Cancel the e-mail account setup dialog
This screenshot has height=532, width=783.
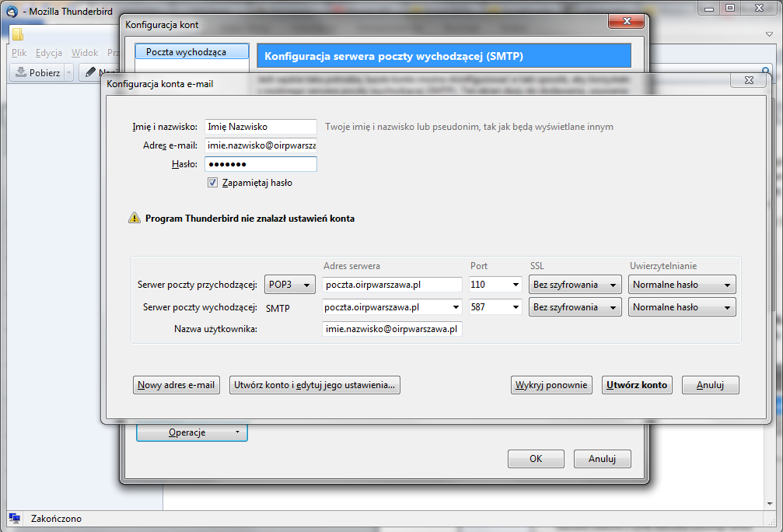[710, 385]
